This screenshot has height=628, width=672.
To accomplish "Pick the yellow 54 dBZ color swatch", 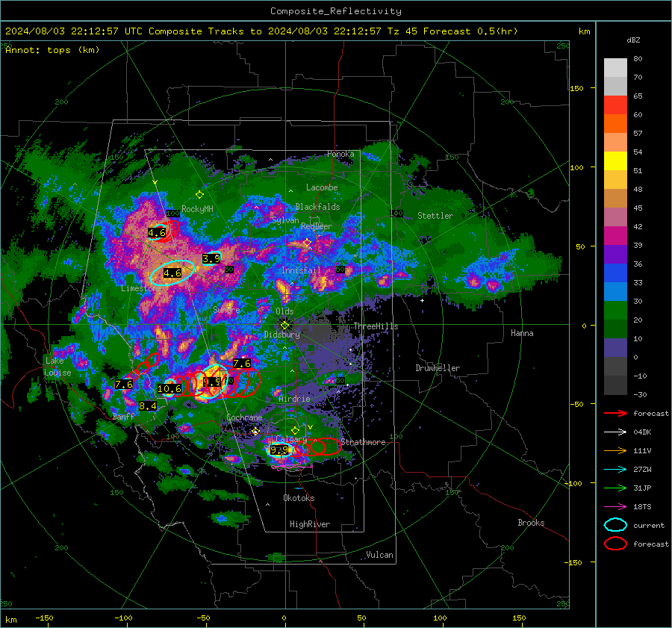I will pyautogui.click(x=615, y=161).
